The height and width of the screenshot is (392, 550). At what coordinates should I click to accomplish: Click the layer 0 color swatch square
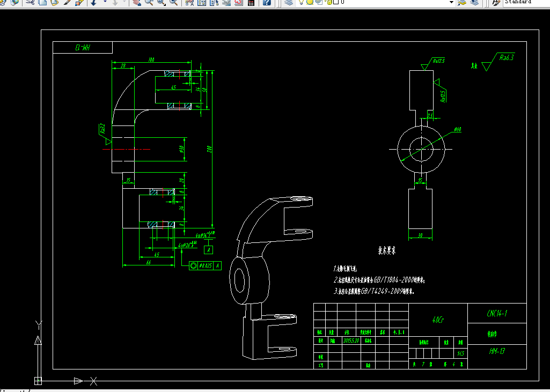coord(336,2)
